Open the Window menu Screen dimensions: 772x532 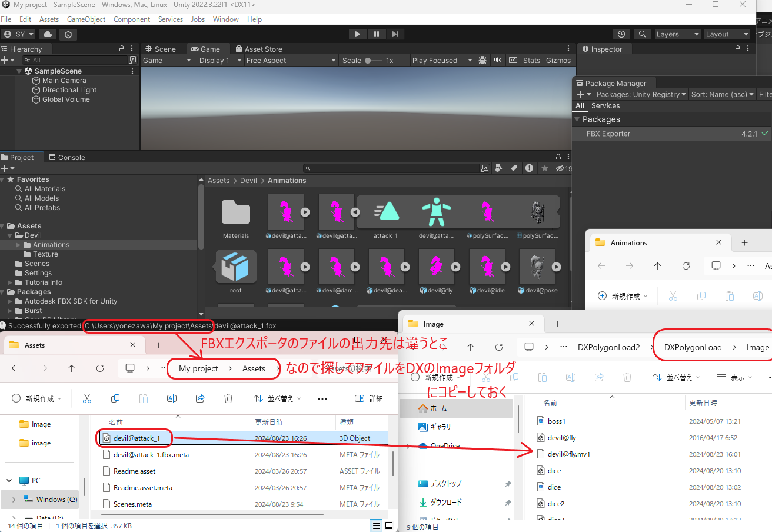[226, 19]
